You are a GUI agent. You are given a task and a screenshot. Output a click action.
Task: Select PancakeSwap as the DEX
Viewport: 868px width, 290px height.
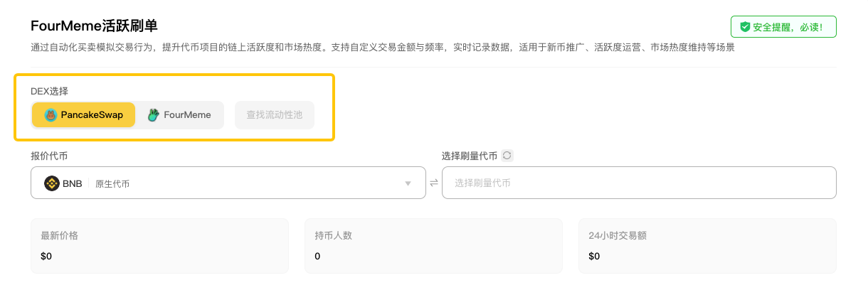pyautogui.click(x=84, y=115)
